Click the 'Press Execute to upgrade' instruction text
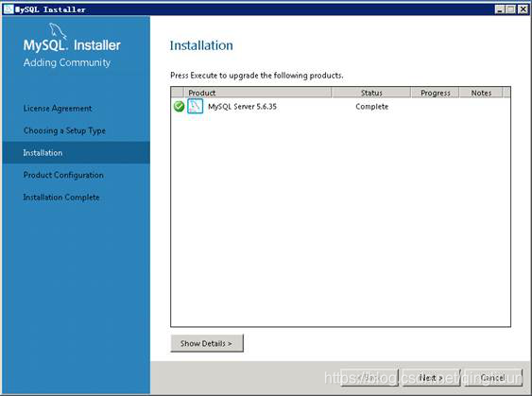Image resolution: width=532 pixels, height=396 pixels. pos(256,76)
